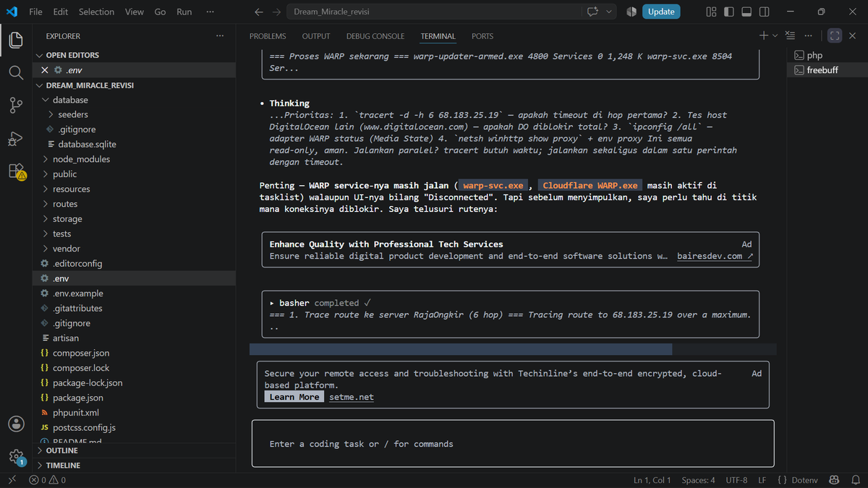The width and height of the screenshot is (868, 488).
Task: Open the Run menu
Action: click(x=184, y=12)
